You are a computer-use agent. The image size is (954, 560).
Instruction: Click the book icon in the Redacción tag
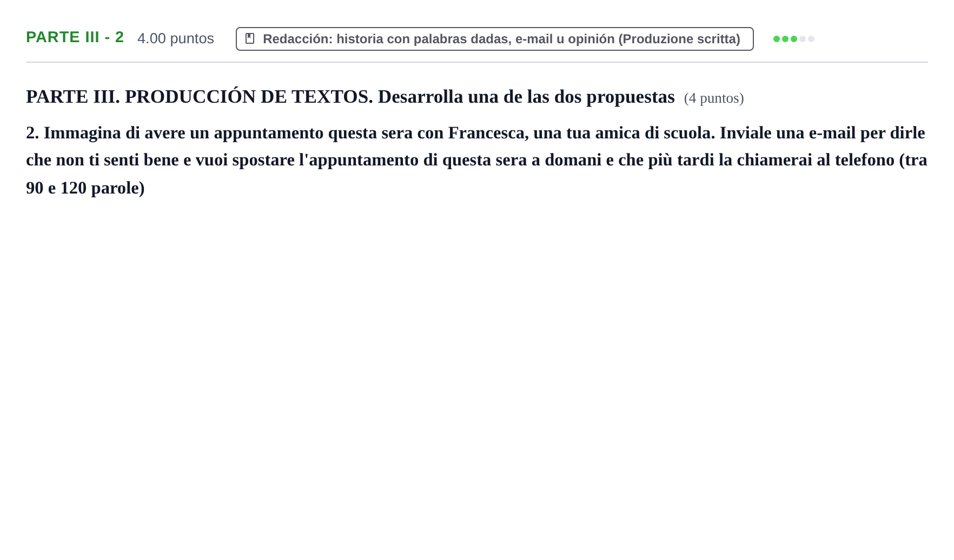(x=250, y=38)
